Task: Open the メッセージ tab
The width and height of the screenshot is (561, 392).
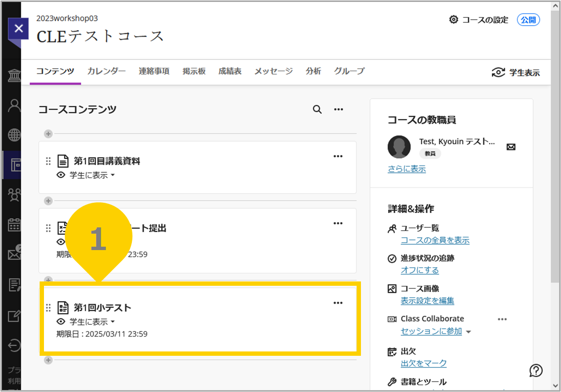Action: pyautogui.click(x=273, y=71)
